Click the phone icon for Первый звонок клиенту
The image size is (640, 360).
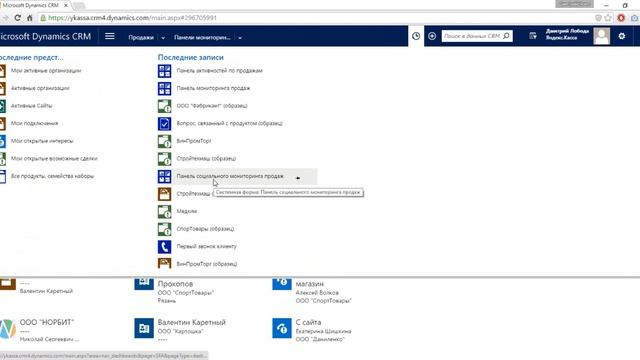click(x=164, y=246)
